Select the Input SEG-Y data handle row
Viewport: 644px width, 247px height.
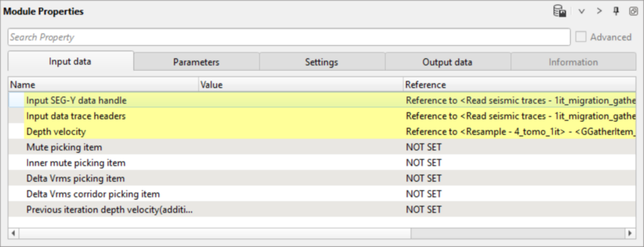click(x=76, y=101)
